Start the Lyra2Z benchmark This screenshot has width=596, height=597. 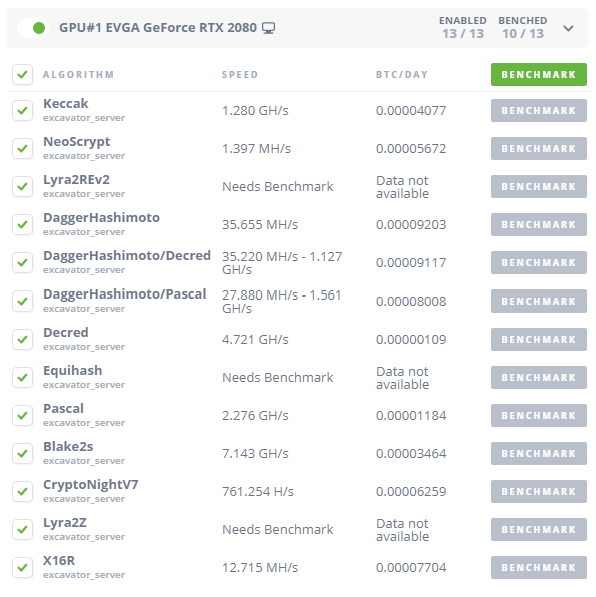pyautogui.click(x=538, y=529)
